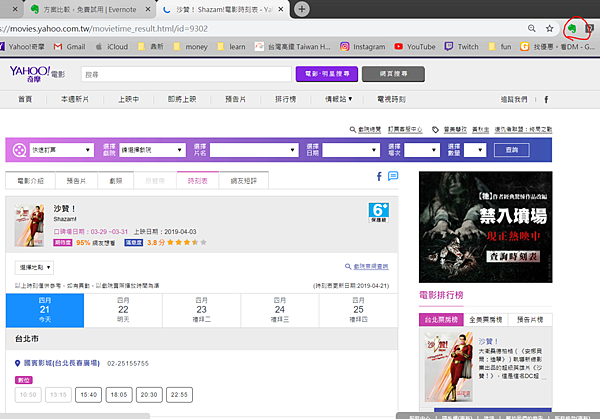Close the Shazam movie timetable tab

tap(281, 9)
